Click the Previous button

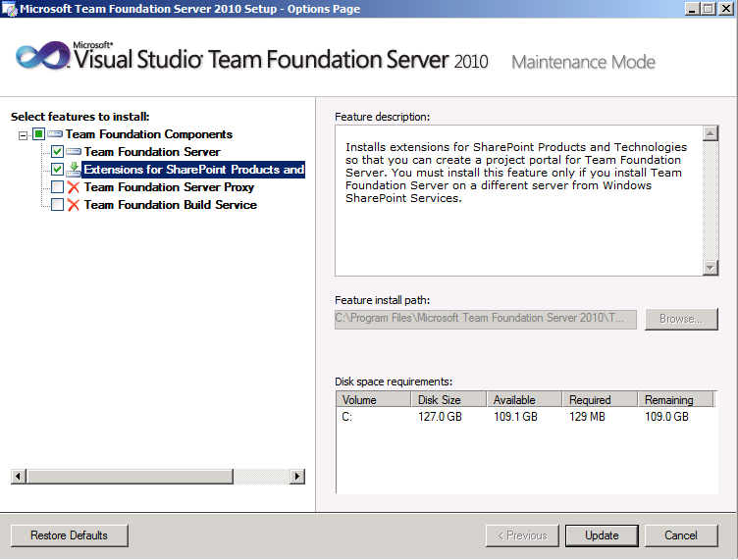tap(522, 535)
